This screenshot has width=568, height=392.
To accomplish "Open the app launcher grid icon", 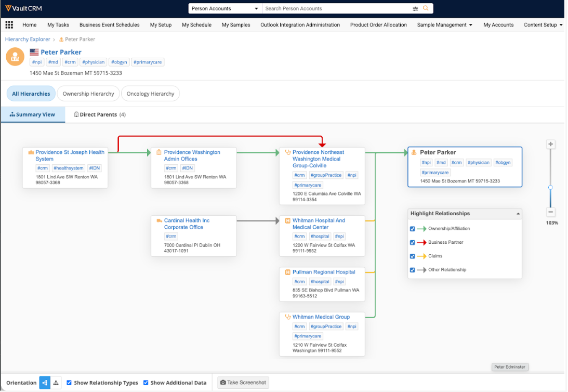I will 9,24.
